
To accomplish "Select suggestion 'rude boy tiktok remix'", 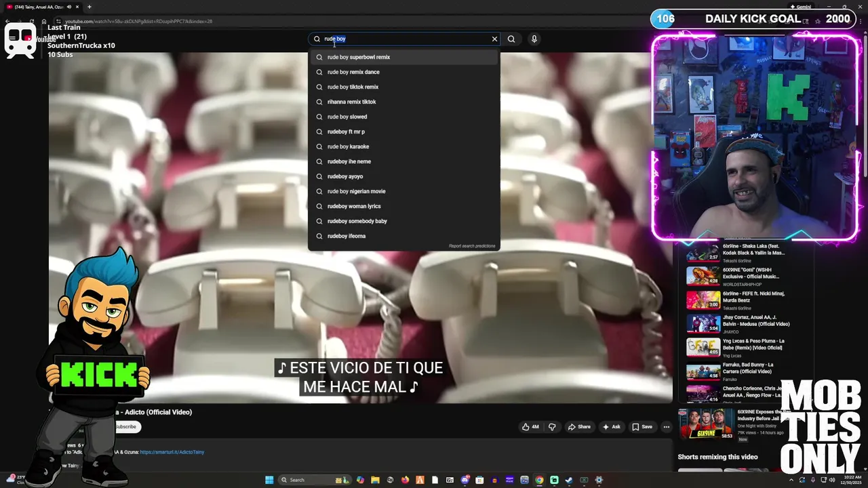I will pos(404,87).
